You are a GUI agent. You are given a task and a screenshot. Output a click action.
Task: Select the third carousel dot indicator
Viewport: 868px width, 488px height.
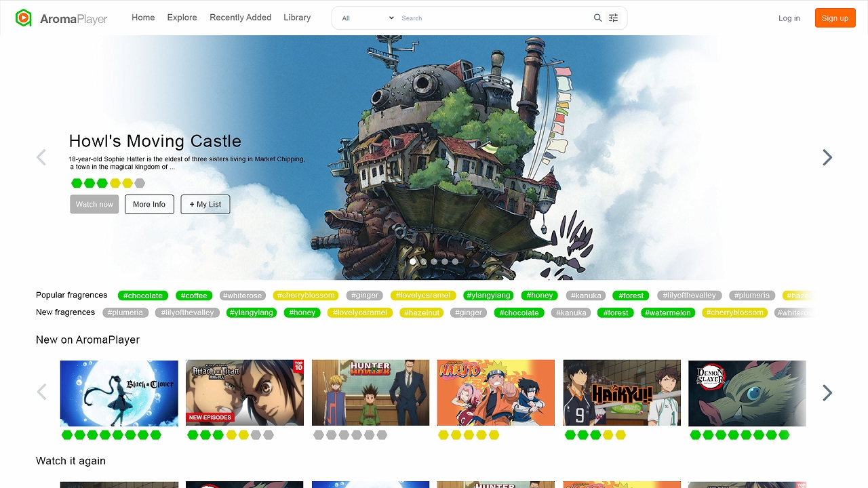click(434, 261)
